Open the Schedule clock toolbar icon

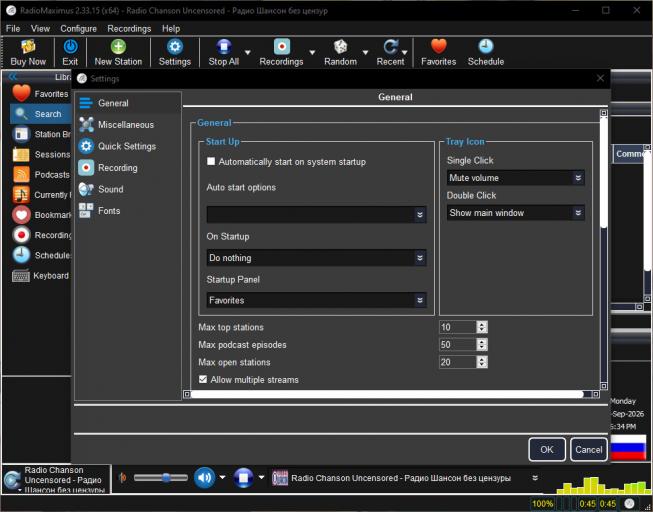[486, 52]
